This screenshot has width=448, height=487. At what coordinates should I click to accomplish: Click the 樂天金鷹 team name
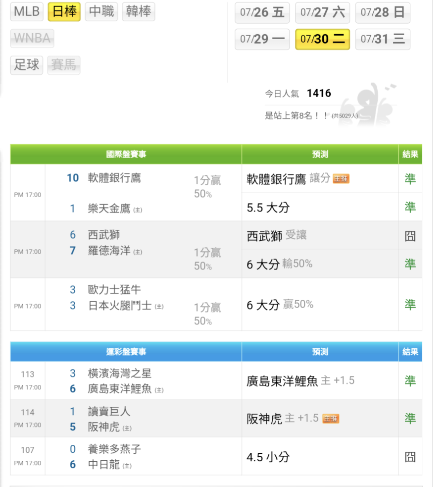109,209
